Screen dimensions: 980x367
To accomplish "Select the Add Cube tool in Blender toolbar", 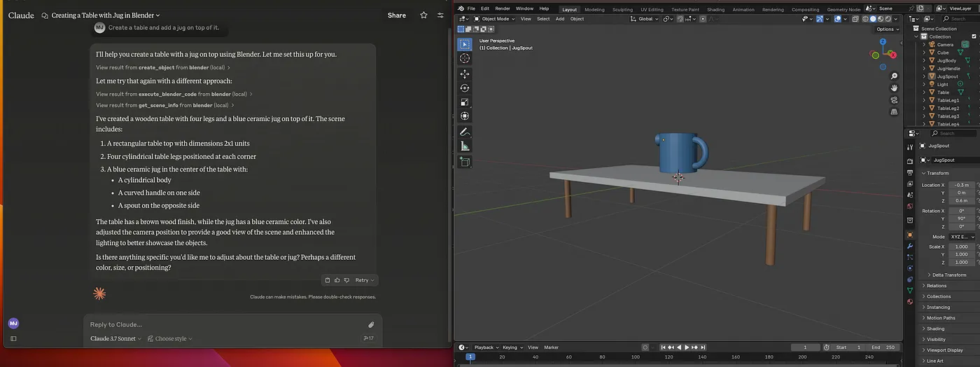I will 465,161.
